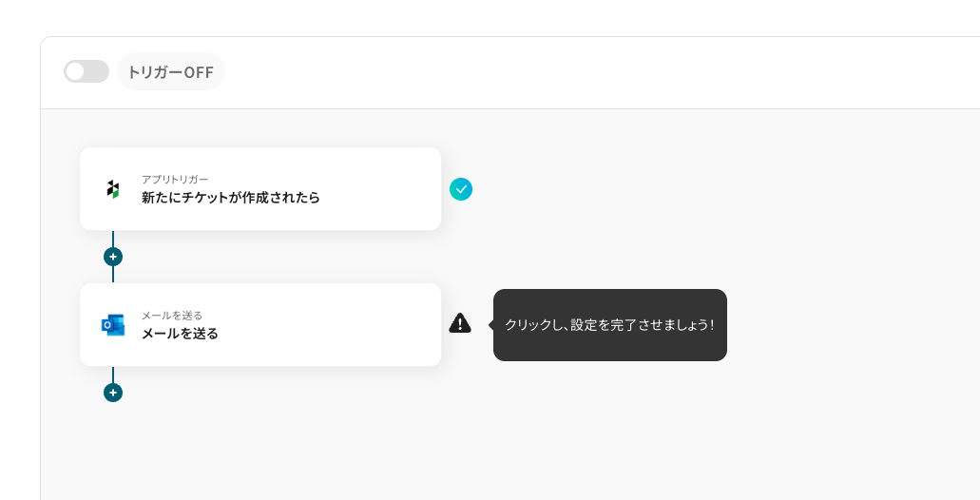The height and width of the screenshot is (500, 980).
Task: Click the connector line below the mail card
Action: pos(113,375)
